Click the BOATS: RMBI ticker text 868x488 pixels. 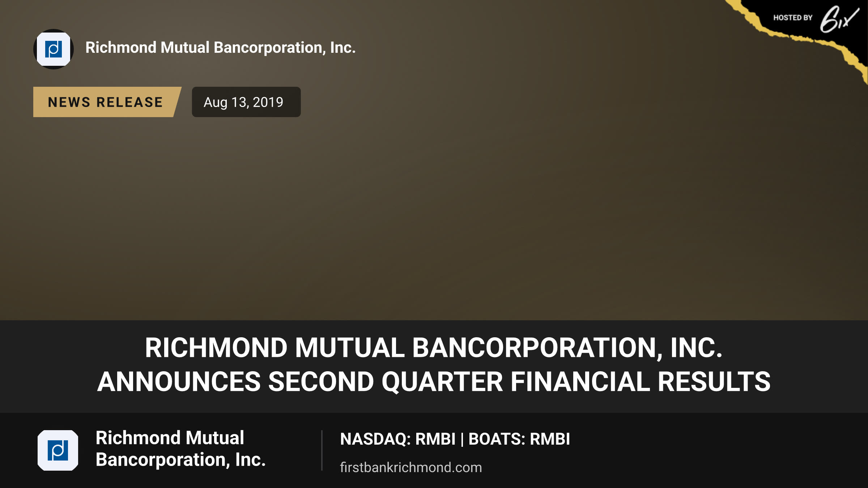[x=519, y=439]
